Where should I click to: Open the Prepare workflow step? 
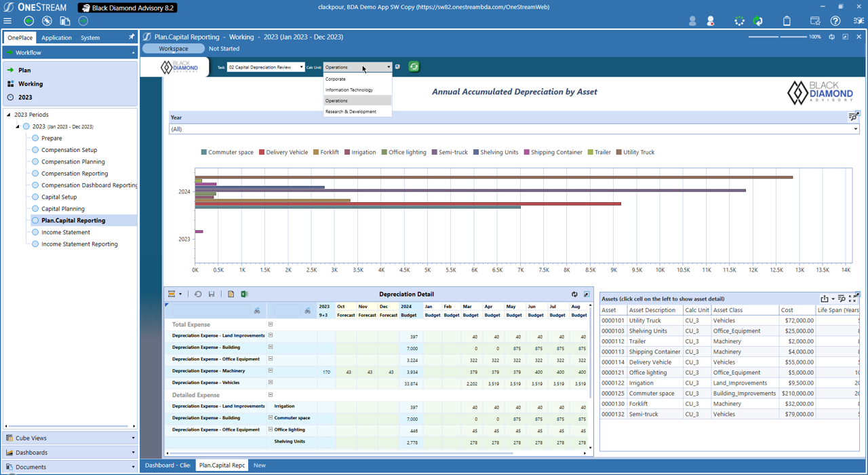point(52,138)
